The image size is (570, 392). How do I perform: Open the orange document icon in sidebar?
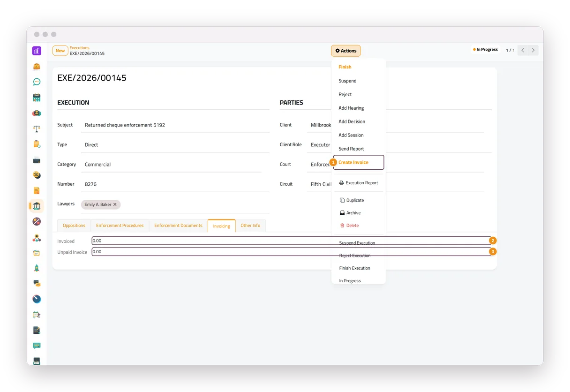[x=37, y=190]
